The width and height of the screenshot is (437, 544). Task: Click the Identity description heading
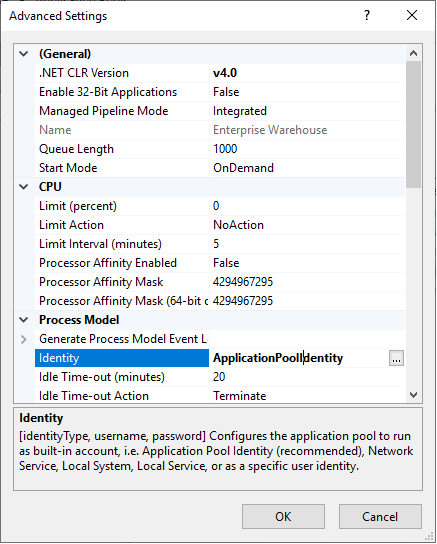tap(41, 418)
